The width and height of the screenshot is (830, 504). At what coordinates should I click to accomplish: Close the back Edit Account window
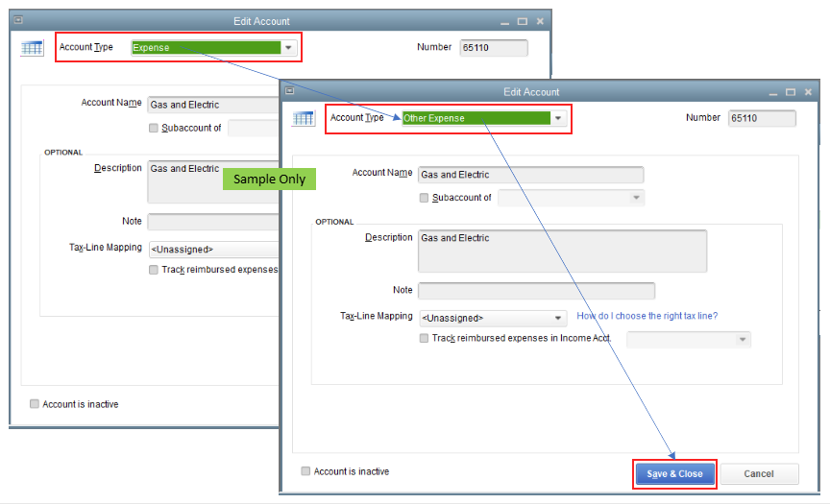(540, 21)
